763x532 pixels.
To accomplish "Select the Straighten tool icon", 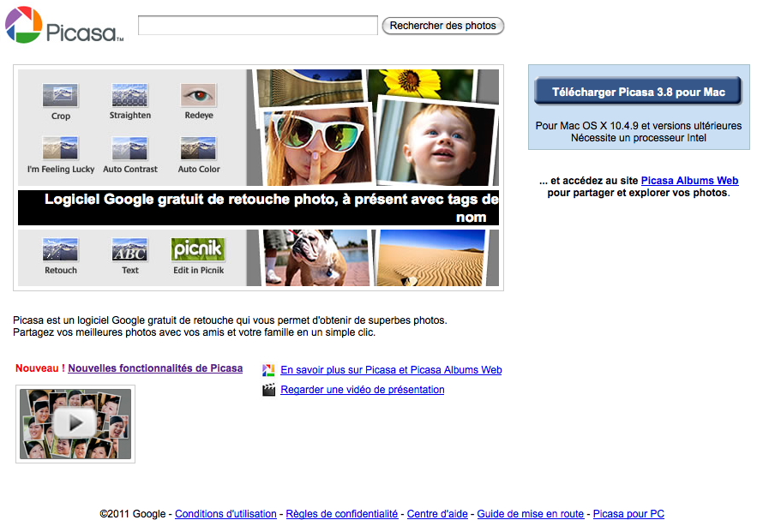I will (x=130, y=94).
